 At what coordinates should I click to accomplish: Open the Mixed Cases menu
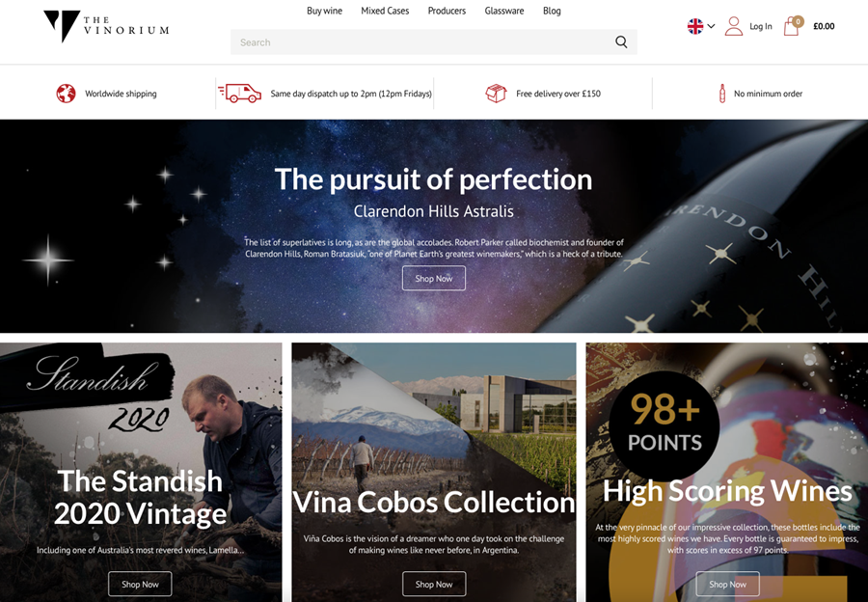tap(385, 11)
